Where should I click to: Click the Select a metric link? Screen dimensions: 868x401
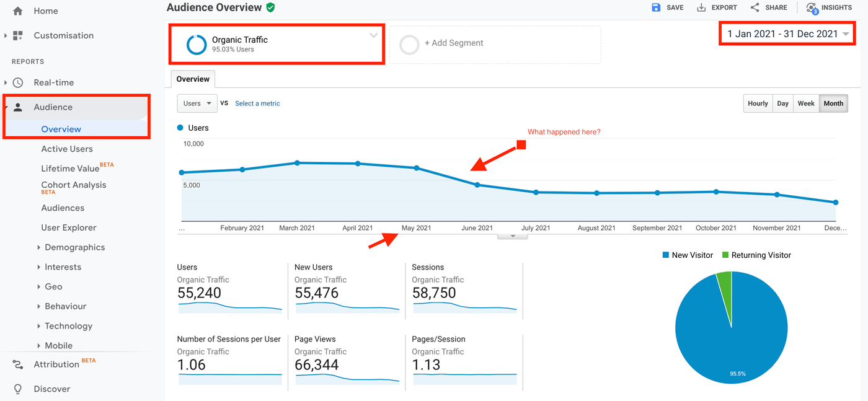(x=257, y=104)
